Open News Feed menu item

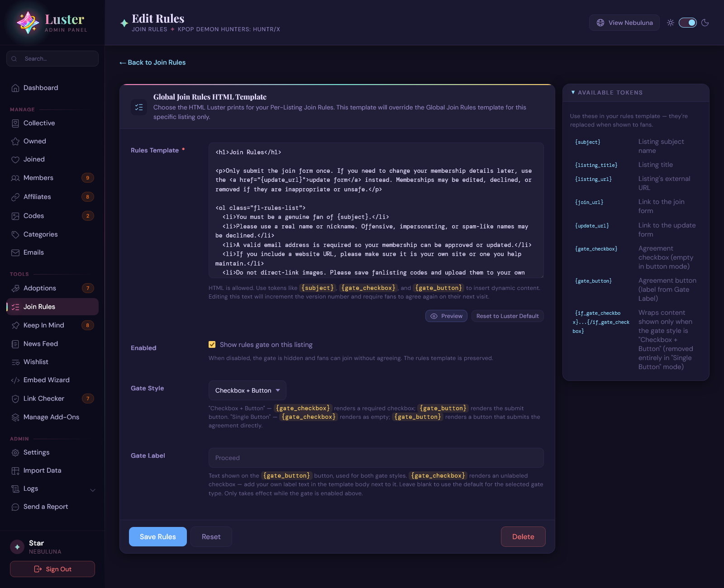pyautogui.click(x=52, y=344)
